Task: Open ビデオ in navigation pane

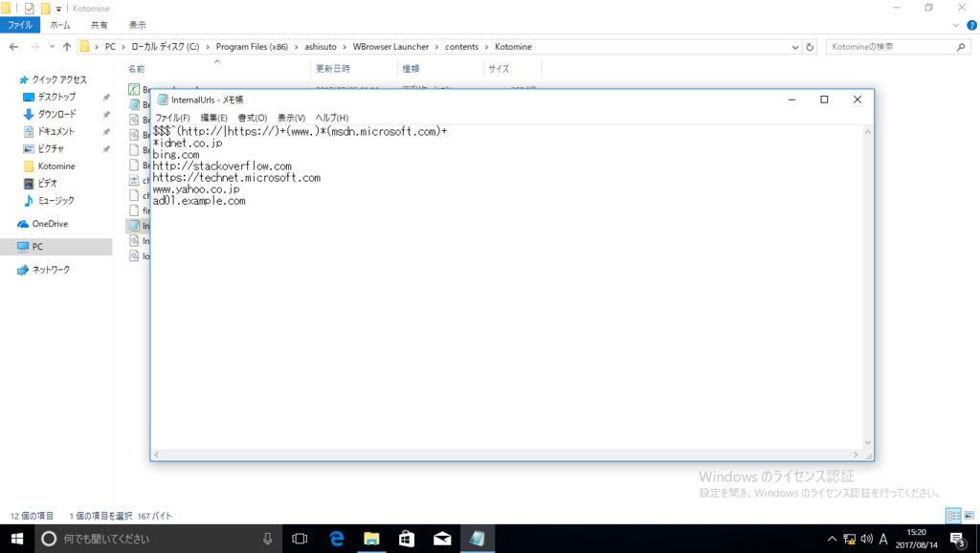Action: click(x=47, y=183)
